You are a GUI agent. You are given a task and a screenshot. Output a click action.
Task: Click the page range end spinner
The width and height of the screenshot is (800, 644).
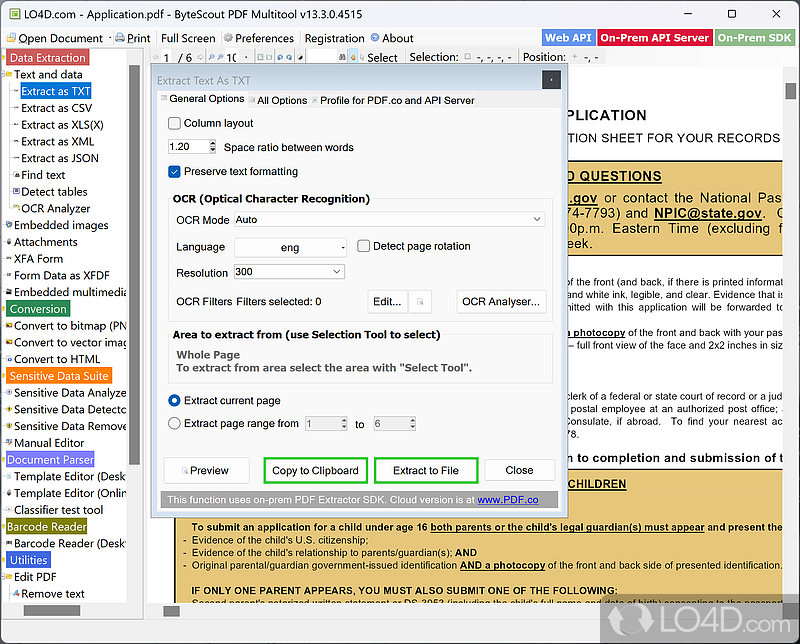point(412,423)
